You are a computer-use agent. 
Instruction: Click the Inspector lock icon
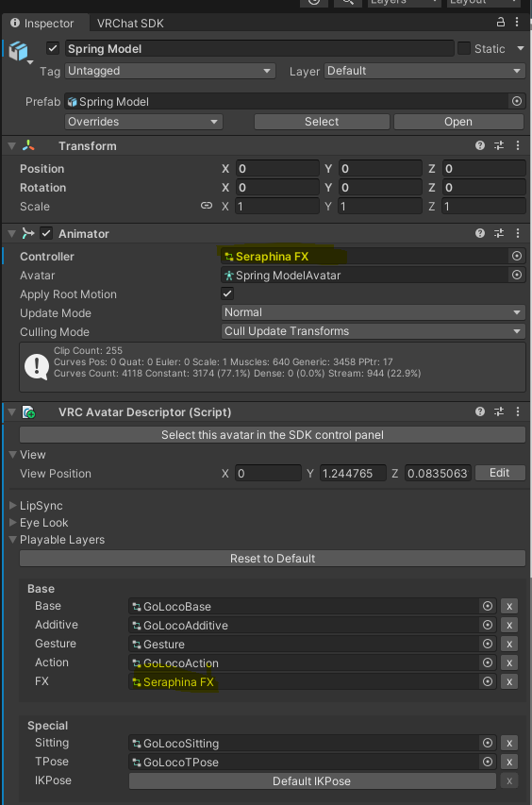point(501,22)
